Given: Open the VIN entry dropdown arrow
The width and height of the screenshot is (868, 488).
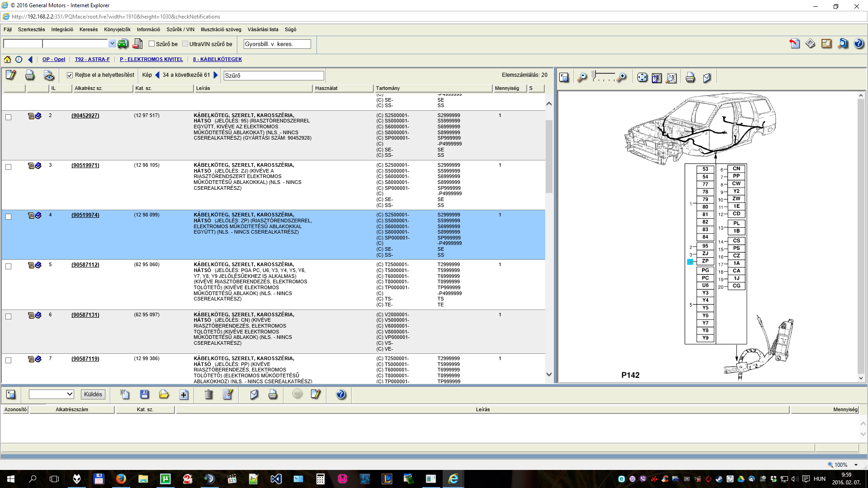Looking at the screenshot, I should (x=112, y=44).
